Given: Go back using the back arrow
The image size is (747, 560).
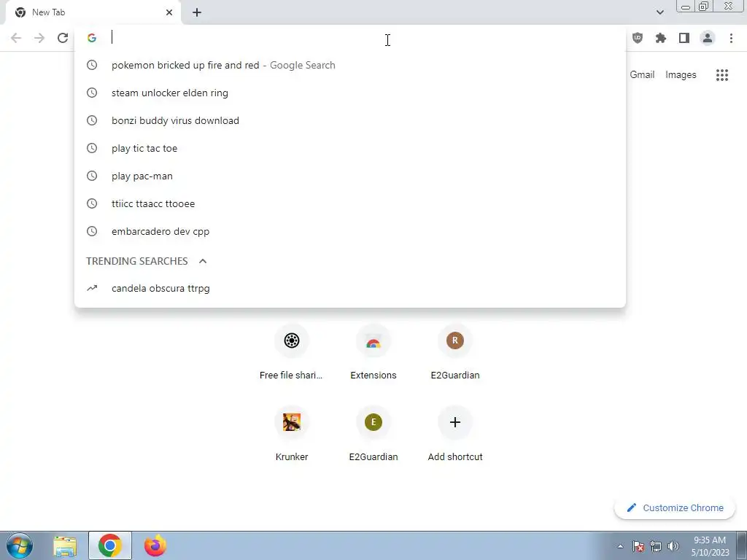Looking at the screenshot, I should click(16, 38).
